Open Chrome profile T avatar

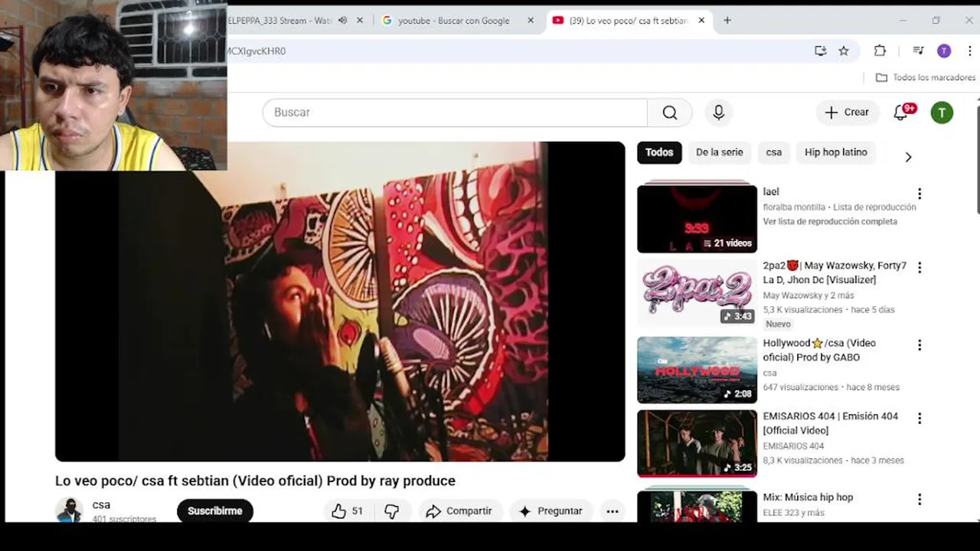tap(944, 51)
